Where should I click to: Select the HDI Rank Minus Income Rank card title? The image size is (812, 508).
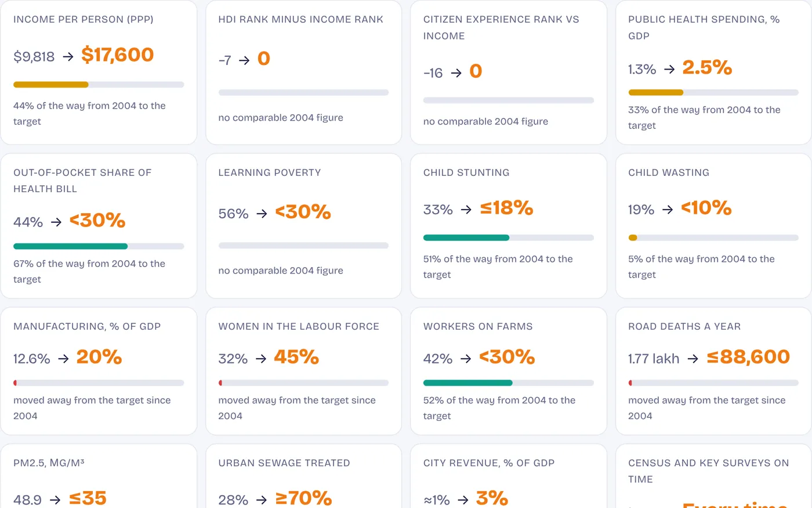tap(300, 19)
